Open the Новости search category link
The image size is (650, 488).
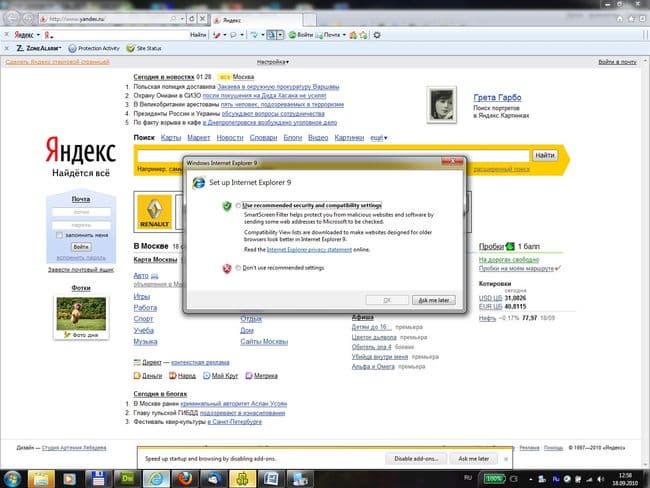click(x=230, y=138)
